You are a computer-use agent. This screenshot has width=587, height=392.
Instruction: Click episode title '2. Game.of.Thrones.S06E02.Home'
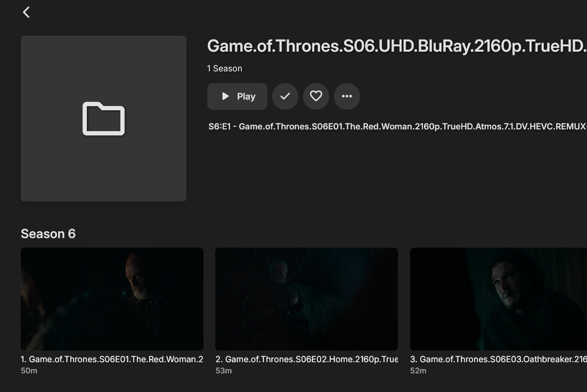tap(306, 359)
